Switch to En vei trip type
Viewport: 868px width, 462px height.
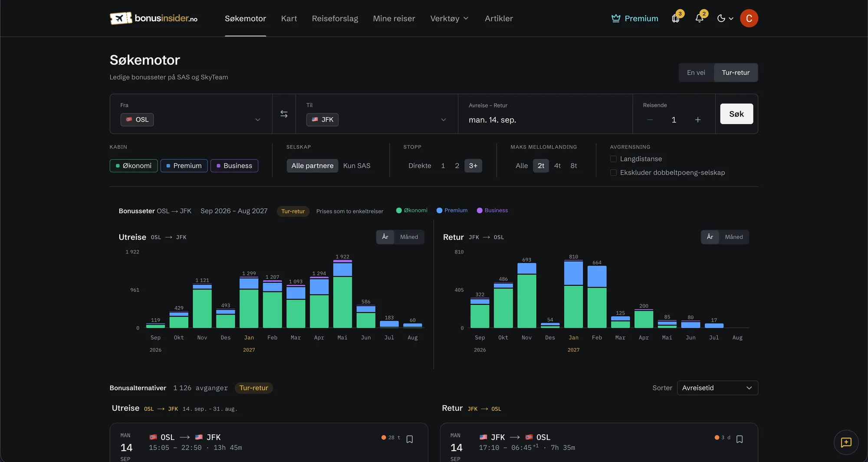tap(696, 73)
